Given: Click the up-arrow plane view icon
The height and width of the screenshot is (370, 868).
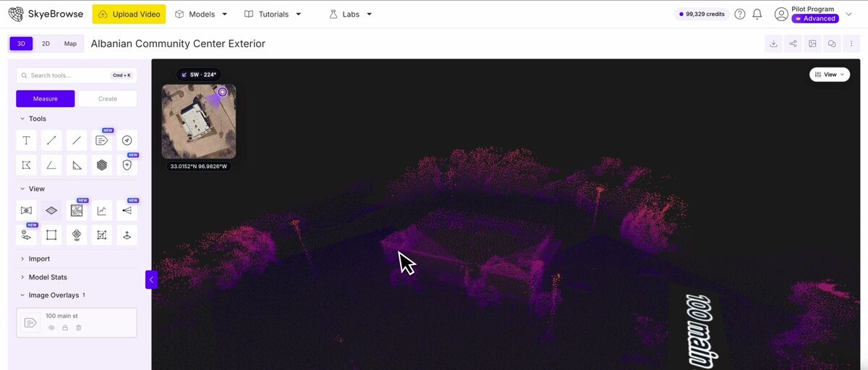Looking at the screenshot, I should (127, 235).
